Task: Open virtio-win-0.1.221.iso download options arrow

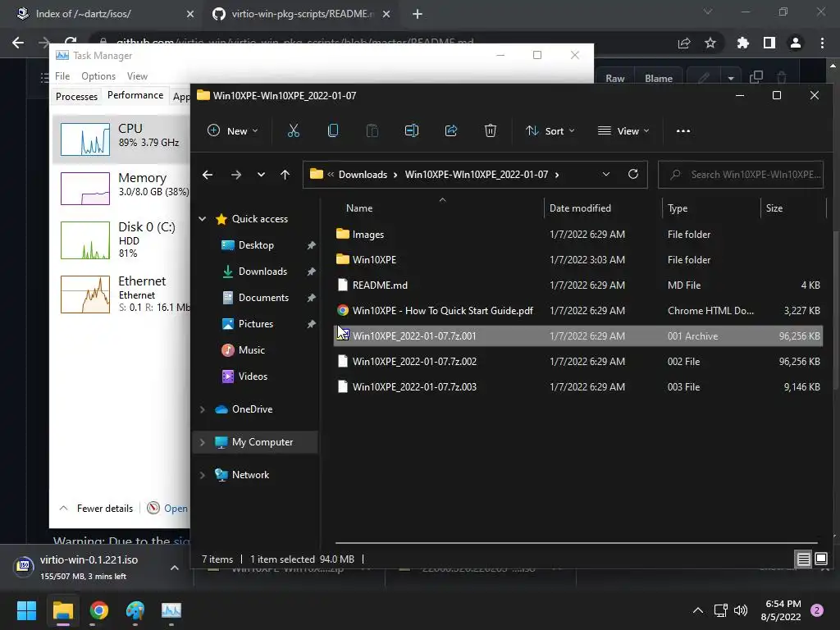Action: point(174,568)
